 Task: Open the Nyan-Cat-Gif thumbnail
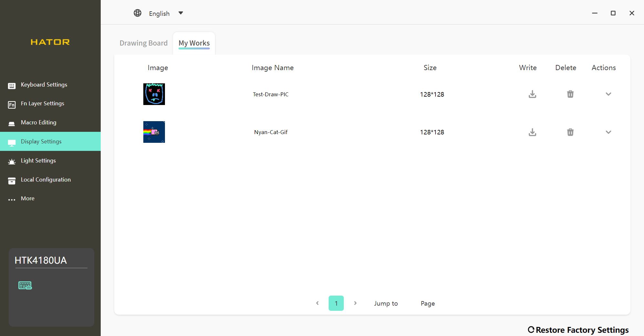pyautogui.click(x=154, y=132)
